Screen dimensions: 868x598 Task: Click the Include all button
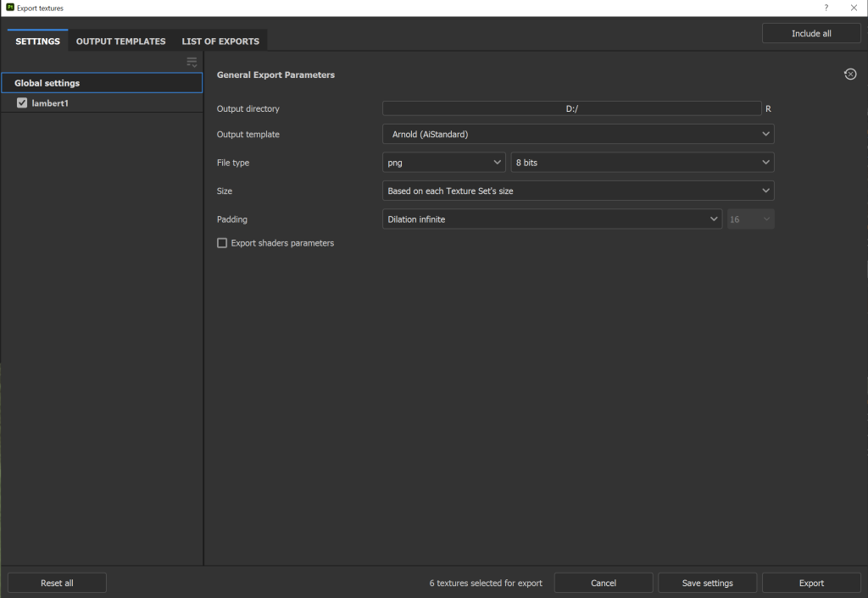tap(811, 34)
